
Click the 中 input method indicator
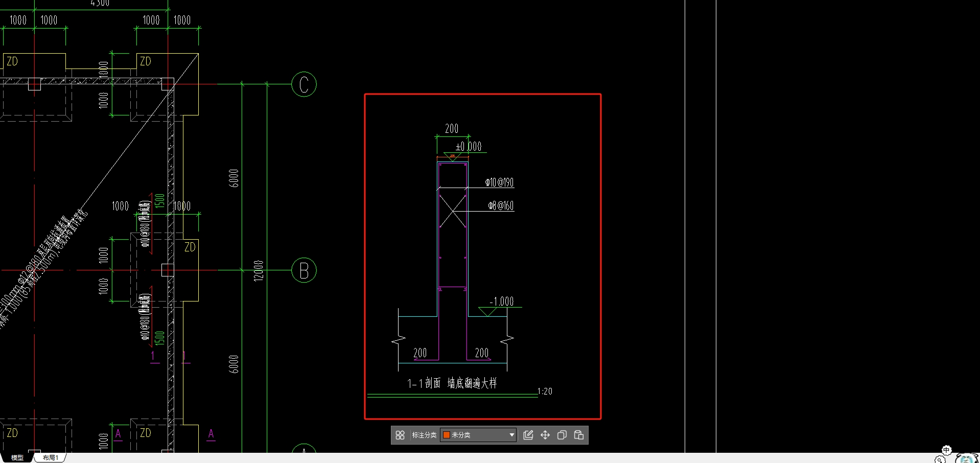coord(946,450)
